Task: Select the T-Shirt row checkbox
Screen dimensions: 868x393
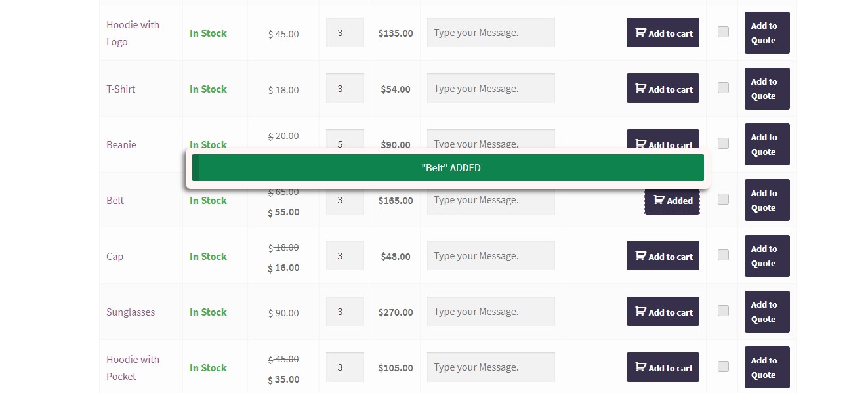Action: pyautogui.click(x=723, y=87)
